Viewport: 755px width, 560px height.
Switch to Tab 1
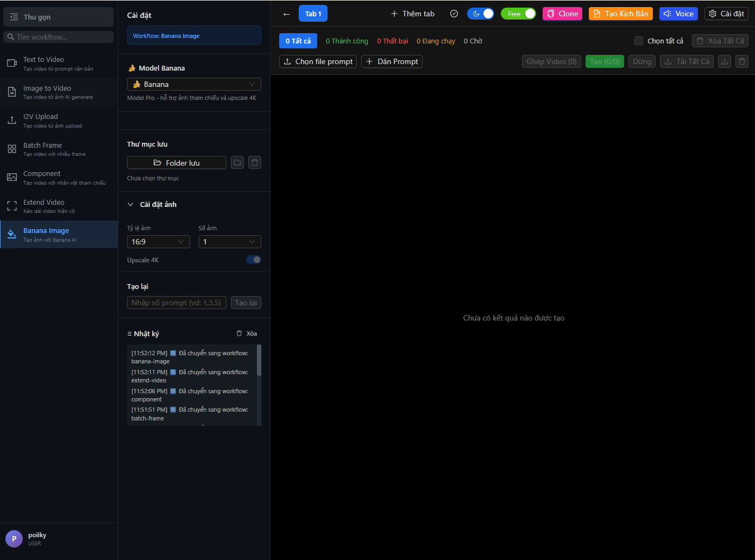point(313,14)
